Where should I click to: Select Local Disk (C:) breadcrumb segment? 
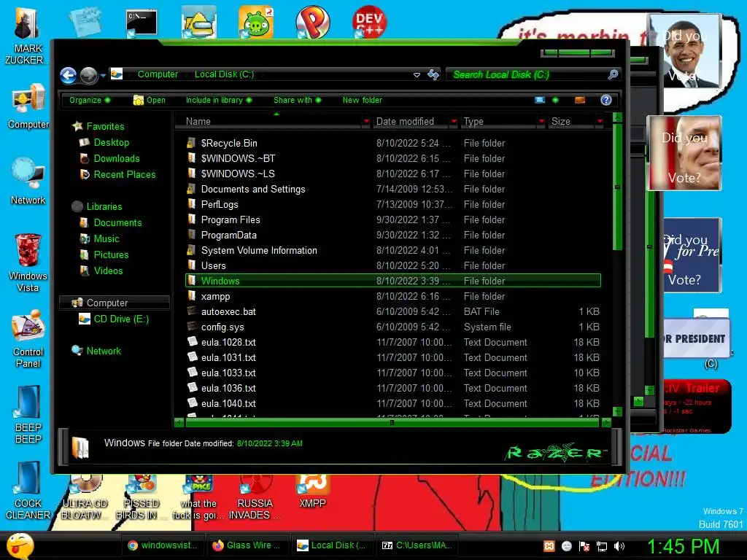[225, 74]
